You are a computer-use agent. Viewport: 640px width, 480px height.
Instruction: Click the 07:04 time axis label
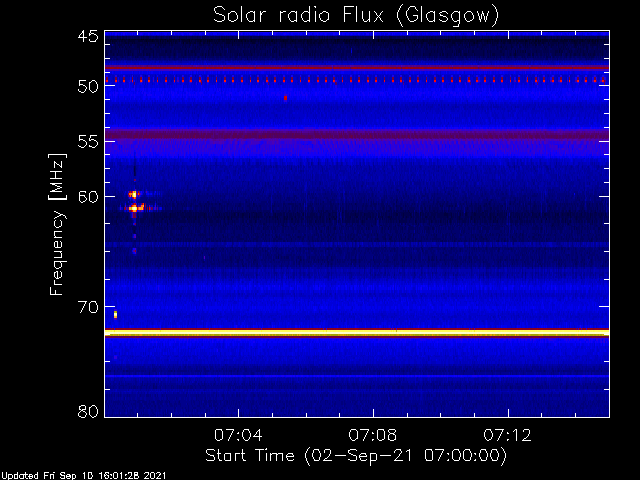238,435
